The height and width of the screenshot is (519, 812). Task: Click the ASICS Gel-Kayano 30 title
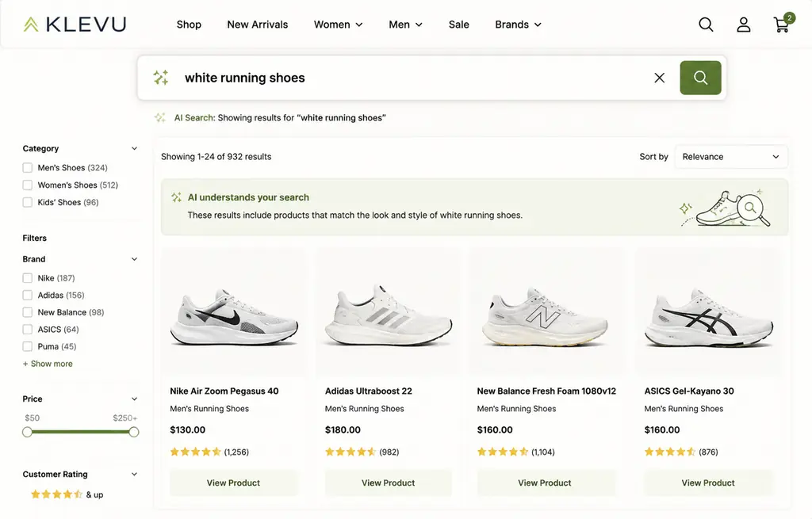(689, 391)
